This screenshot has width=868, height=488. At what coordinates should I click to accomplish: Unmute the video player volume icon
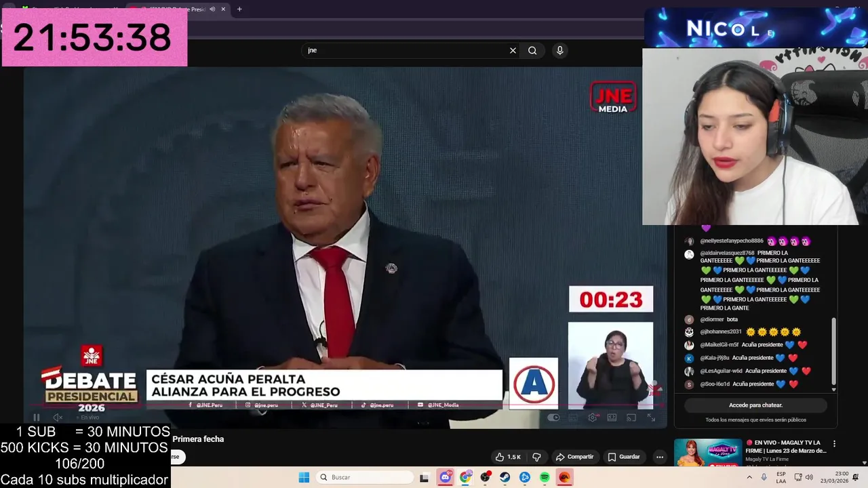(x=58, y=418)
